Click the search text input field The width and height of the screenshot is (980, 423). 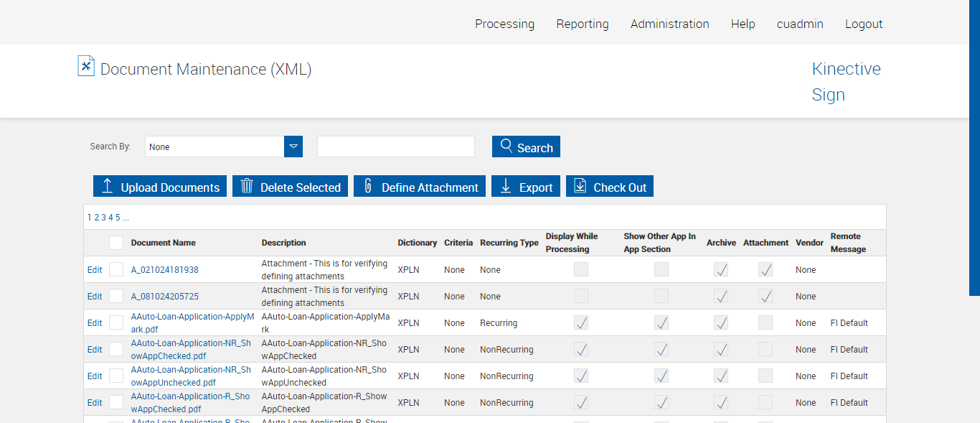coord(396,147)
